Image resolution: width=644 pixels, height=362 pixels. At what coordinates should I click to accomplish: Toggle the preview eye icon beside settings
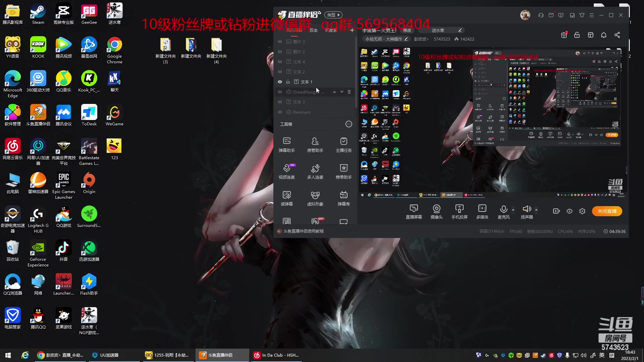coord(570,211)
